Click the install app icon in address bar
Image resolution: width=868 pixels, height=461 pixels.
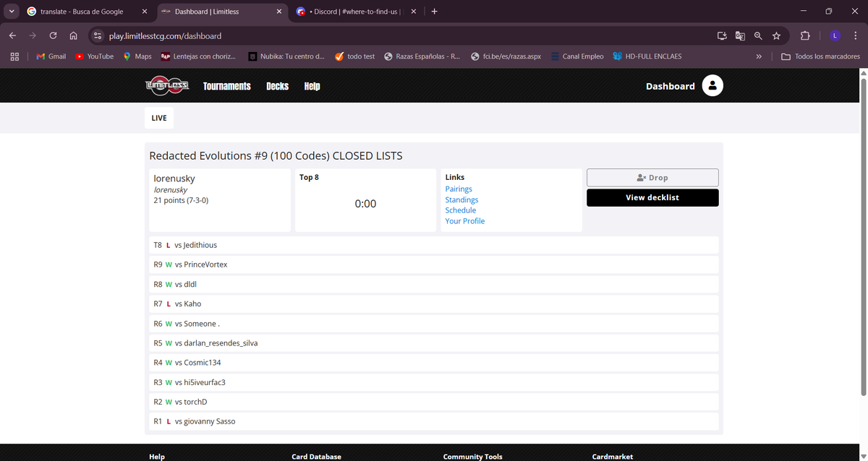coord(721,35)
